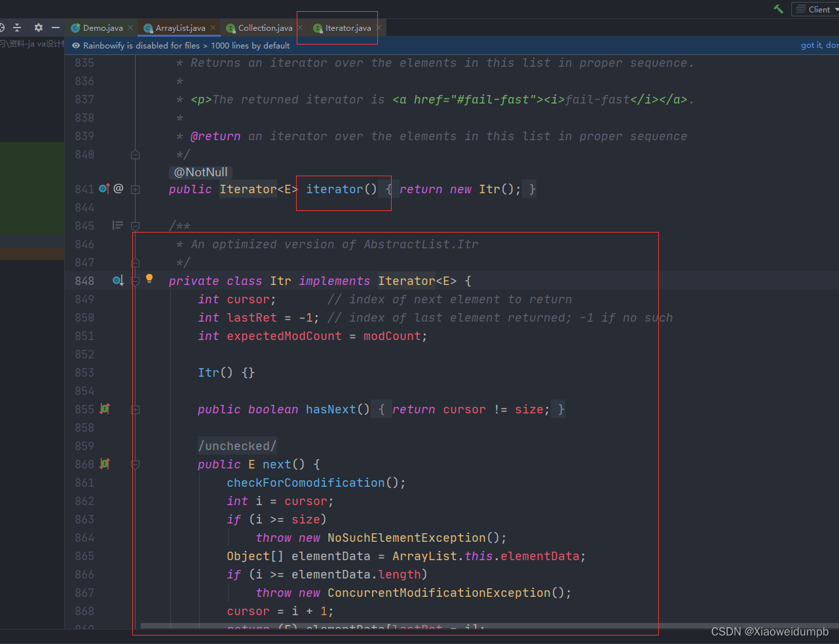Switch to the Demo.java tab
This screenshot has height=644, width=839.
102,28
